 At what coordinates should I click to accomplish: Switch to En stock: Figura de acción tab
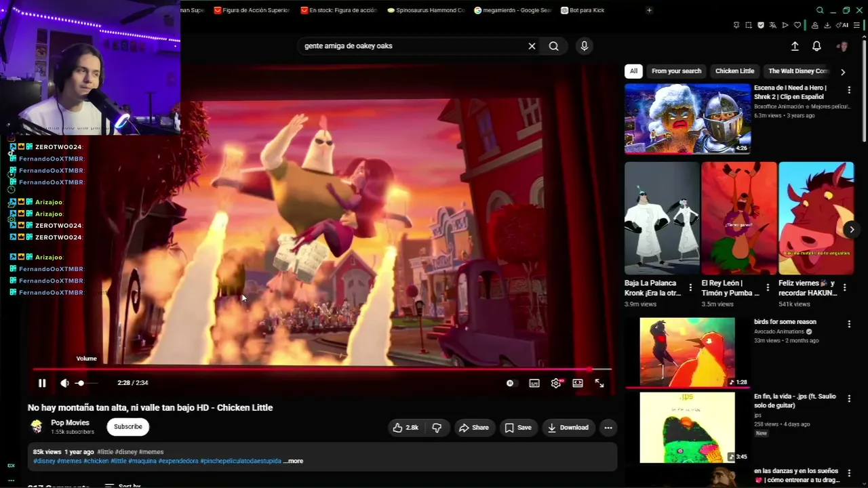(x=338, y=10)
